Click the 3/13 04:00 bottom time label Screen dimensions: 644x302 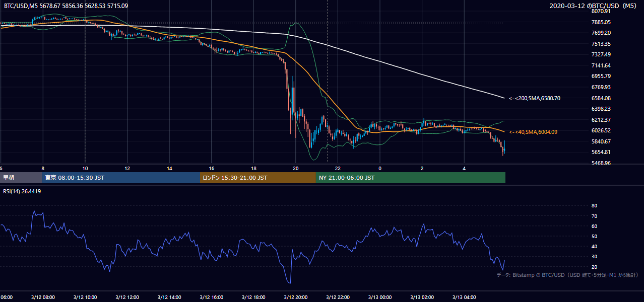point(464,297)
